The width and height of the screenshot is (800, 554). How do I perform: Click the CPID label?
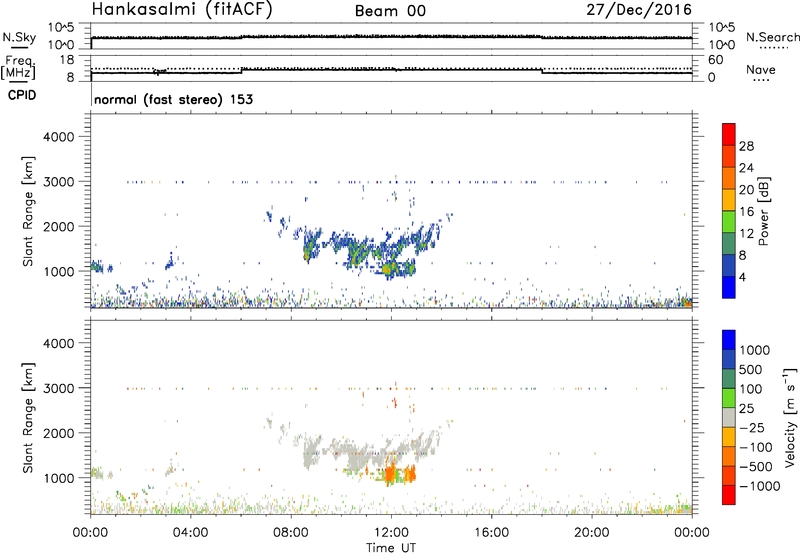click(x=22, y=95)
